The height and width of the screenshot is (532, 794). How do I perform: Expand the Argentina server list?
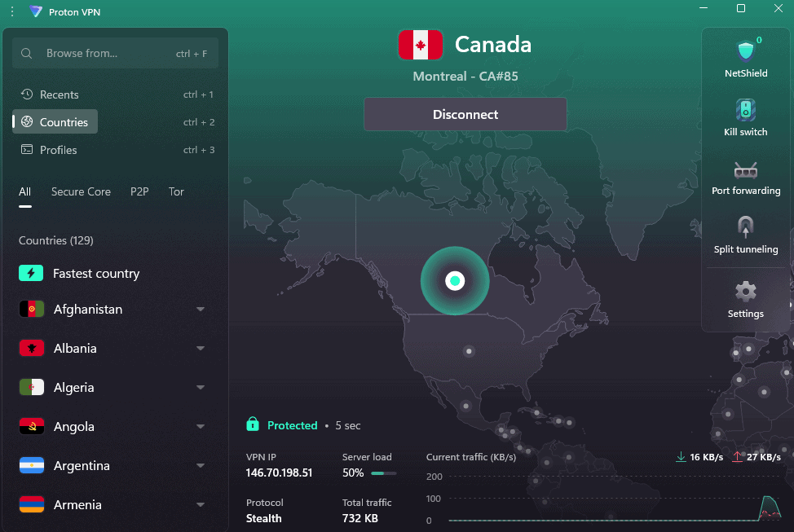[x=201, y=466]
